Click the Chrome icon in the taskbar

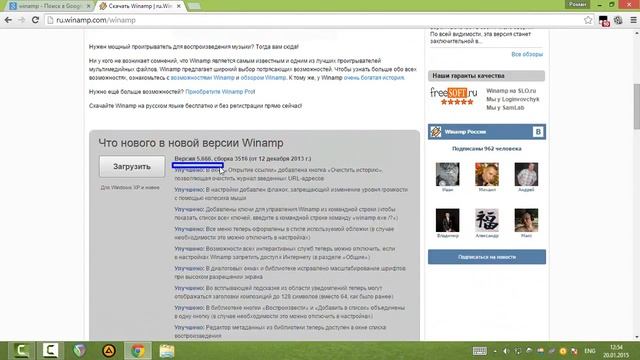[138, 351]
